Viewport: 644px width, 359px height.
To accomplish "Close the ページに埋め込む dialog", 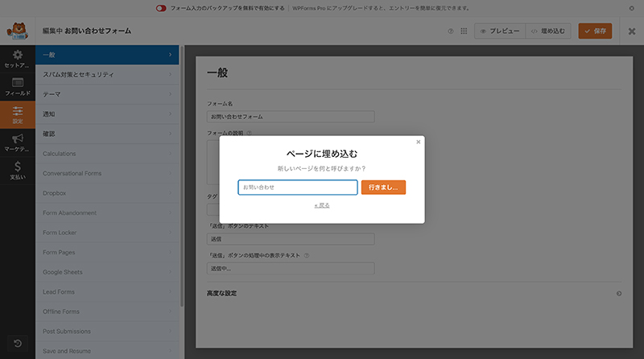I will click(x=418, y=142).
